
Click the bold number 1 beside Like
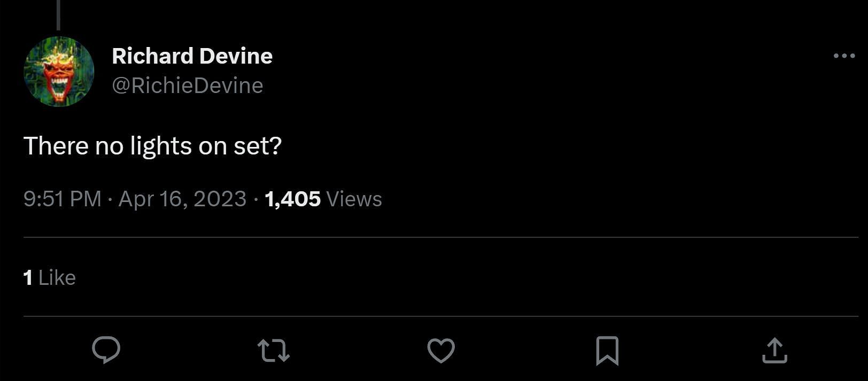(x=28, y=278)
